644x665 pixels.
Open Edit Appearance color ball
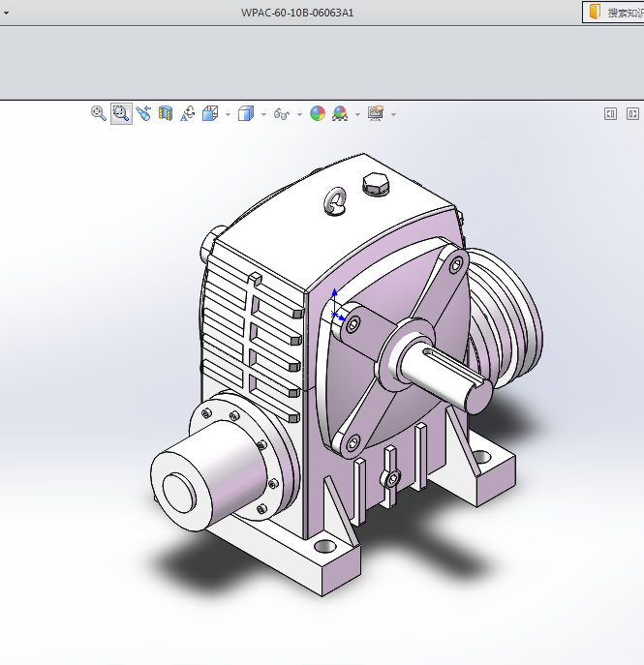318,113
